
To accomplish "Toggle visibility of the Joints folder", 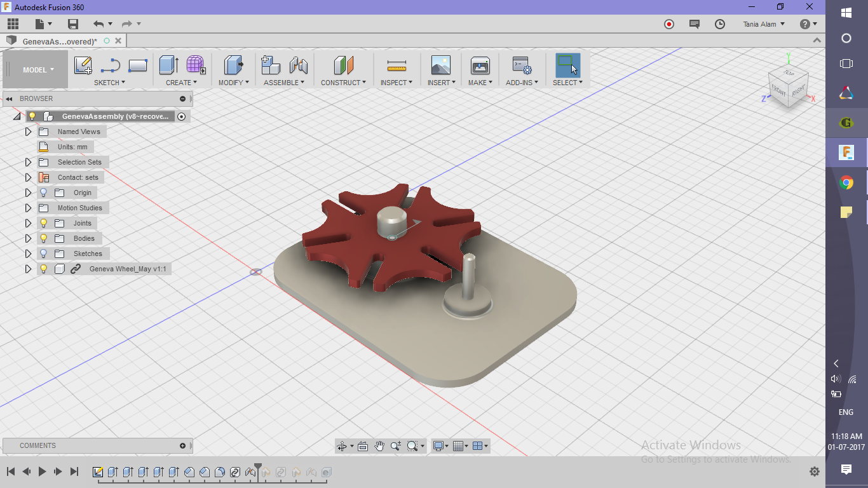I will [43, 223].
